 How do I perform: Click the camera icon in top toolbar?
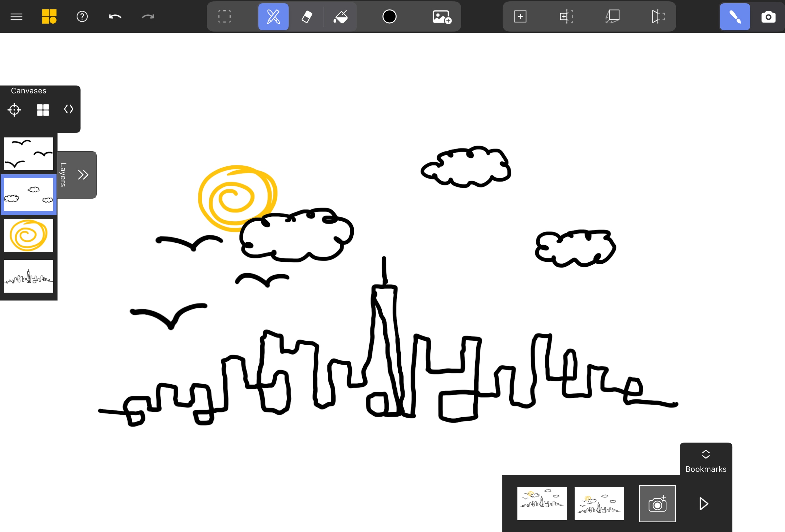click(x=768, y=16)
